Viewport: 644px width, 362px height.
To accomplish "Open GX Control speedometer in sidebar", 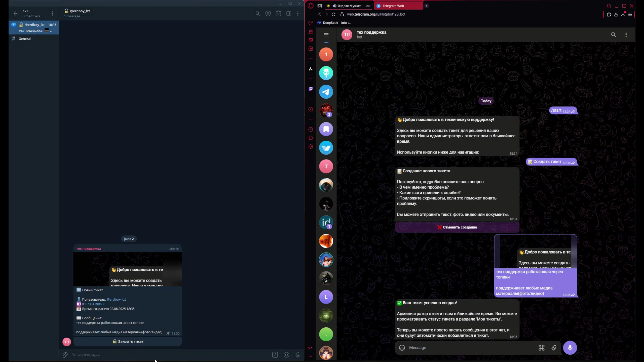I will point(311,23).
